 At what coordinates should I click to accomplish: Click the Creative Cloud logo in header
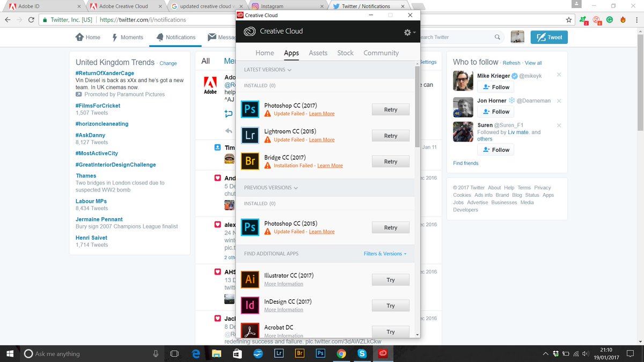click(x=249, y=32)
